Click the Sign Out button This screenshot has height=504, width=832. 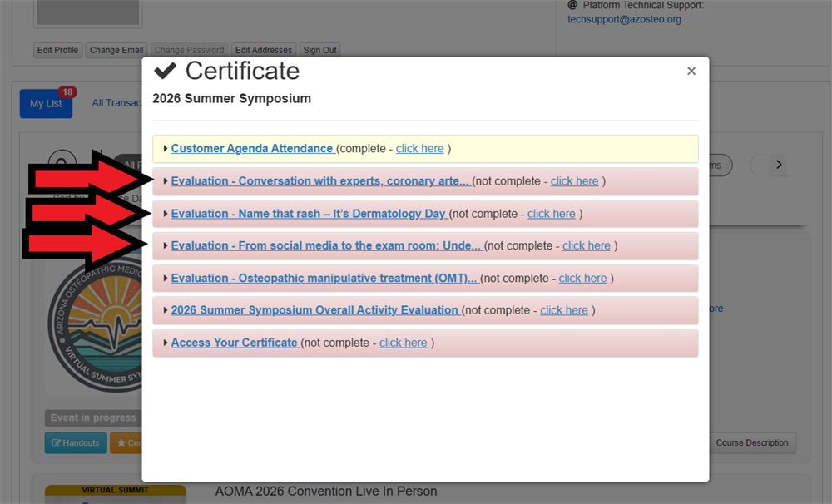tap(319, 50)
